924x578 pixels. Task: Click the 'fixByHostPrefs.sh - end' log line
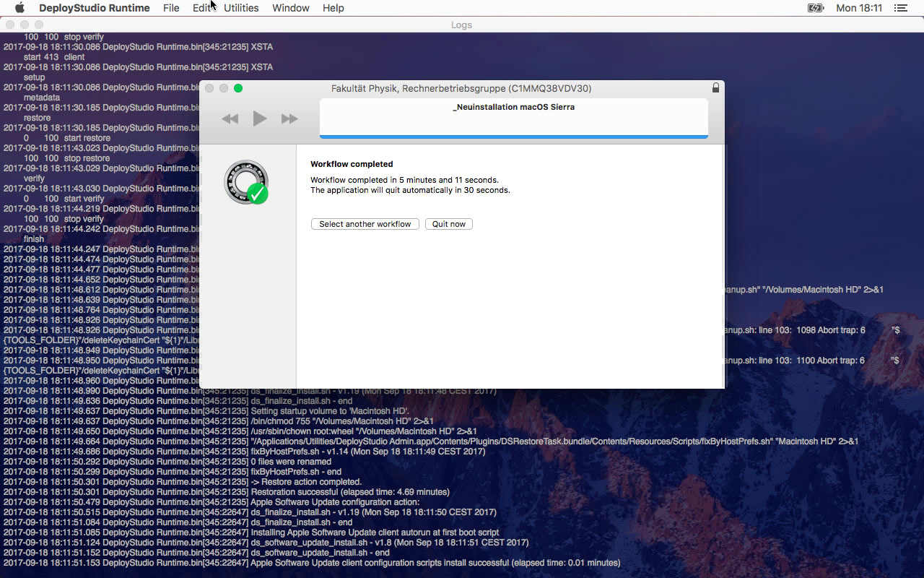[172, 472]
